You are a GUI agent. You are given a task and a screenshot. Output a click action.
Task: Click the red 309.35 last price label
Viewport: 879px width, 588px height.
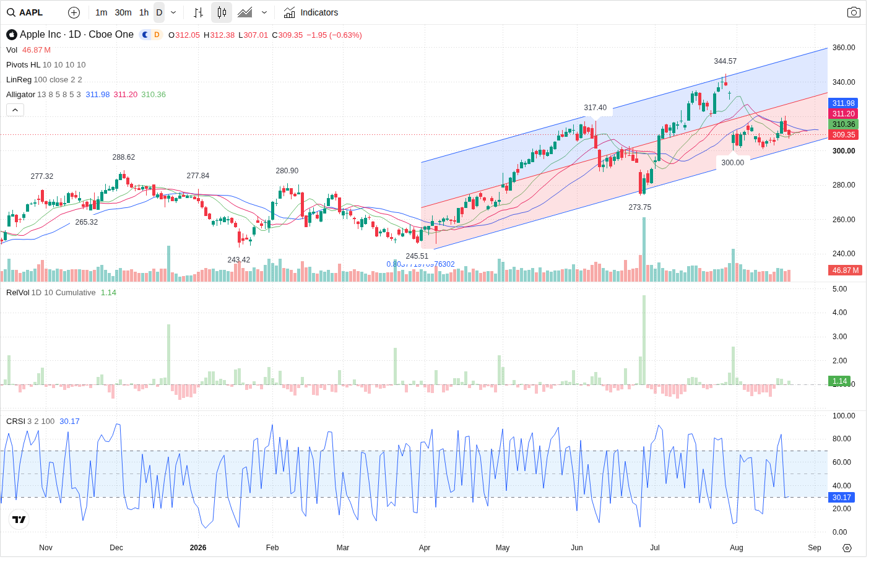point(843,135)
